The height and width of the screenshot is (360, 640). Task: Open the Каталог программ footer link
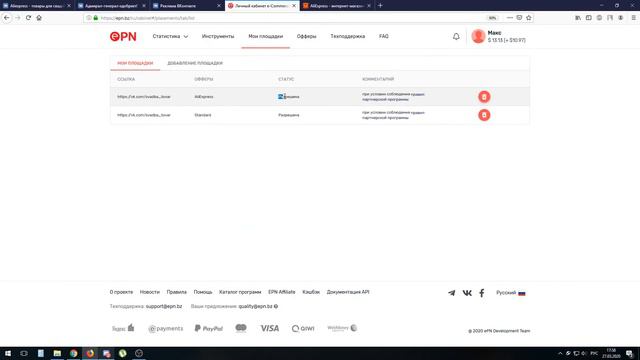(x=240, y=292)
